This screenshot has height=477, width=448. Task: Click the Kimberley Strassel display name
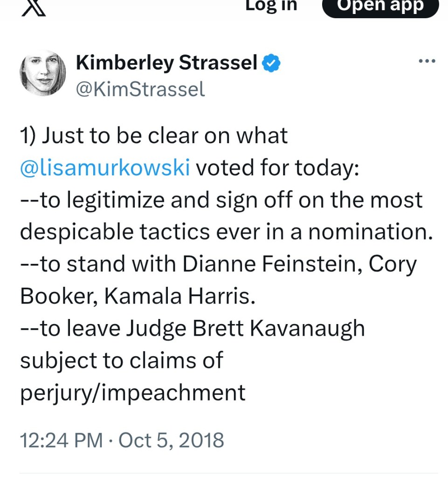coord(166,63)
